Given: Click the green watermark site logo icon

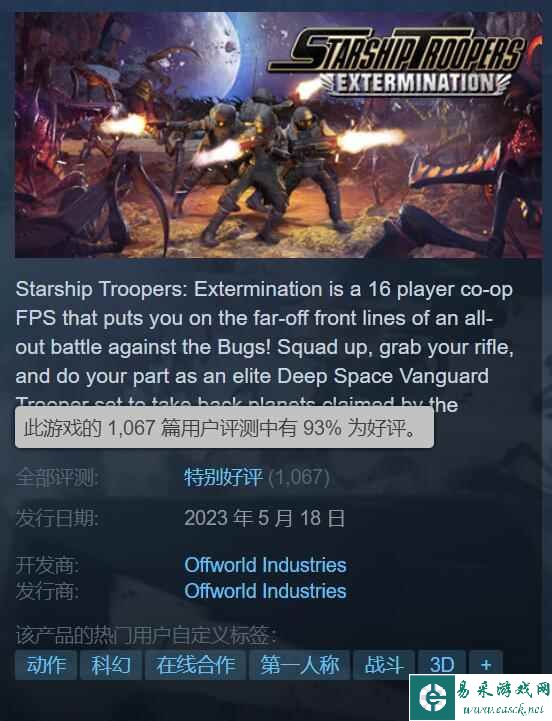Looking at the screenshot, I should (x=433, y=698).
